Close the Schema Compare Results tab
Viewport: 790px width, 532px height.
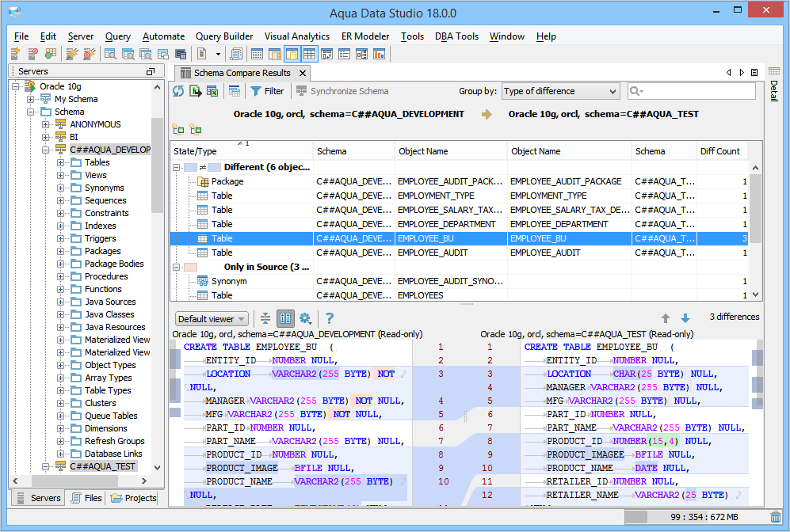[303, 73]
